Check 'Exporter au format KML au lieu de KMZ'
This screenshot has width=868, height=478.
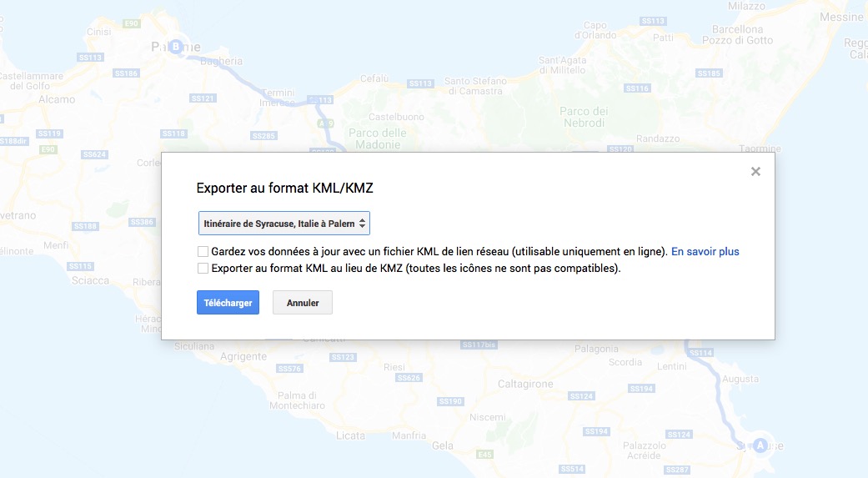[x=203, y=269]
